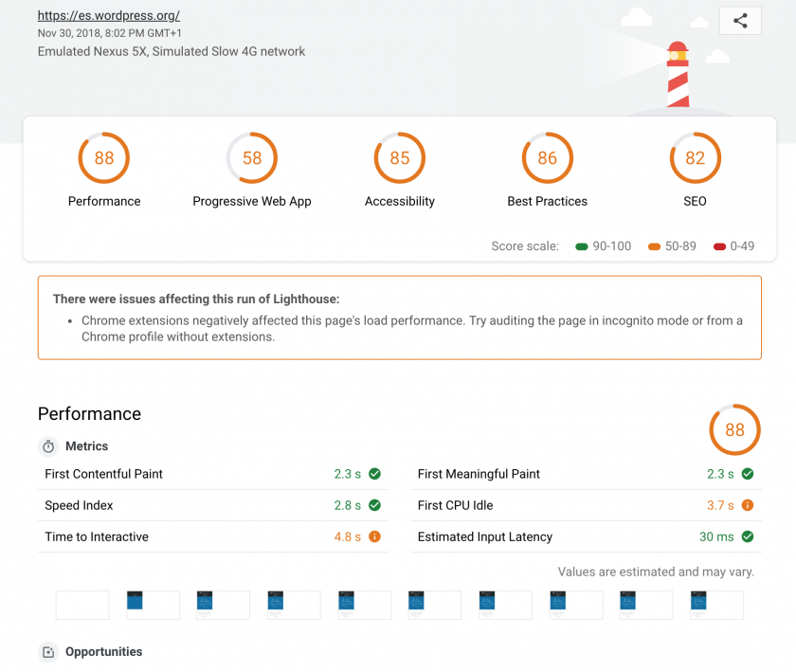The image size is (796, 672).
Task: Click the green 90-100 score scale swatch
Action: click(x=581, y=246)
